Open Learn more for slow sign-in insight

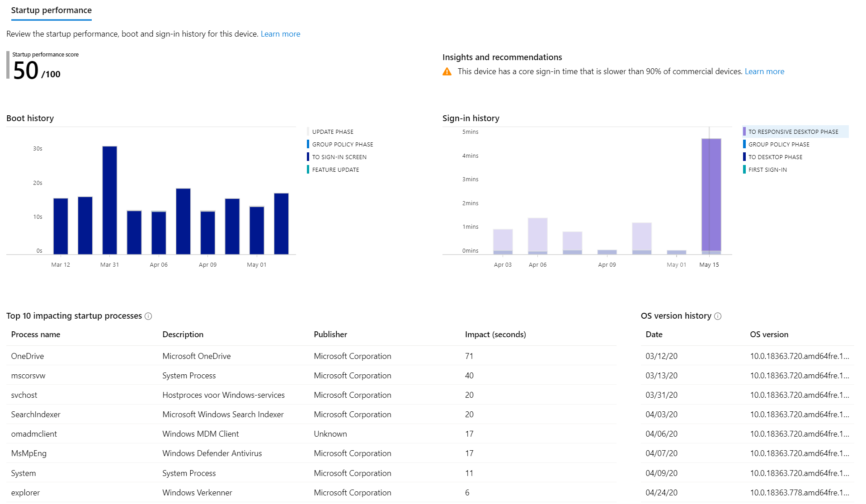click(764, 71)
